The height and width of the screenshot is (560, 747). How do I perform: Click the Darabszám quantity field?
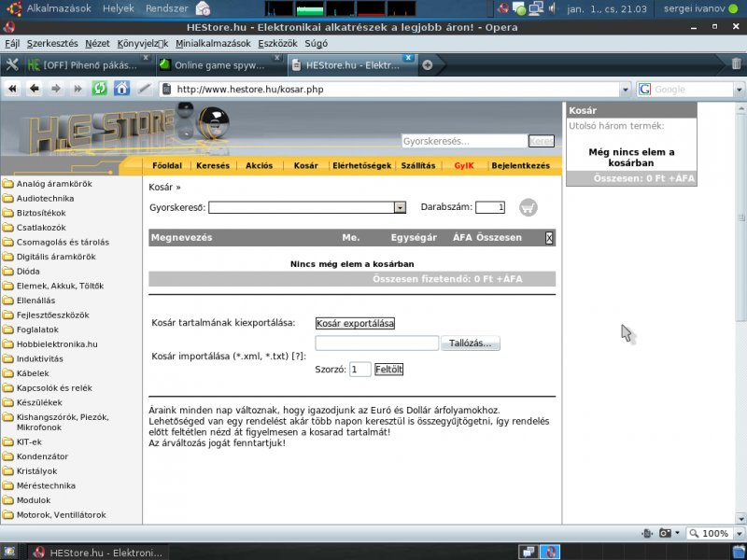[490, 207]
